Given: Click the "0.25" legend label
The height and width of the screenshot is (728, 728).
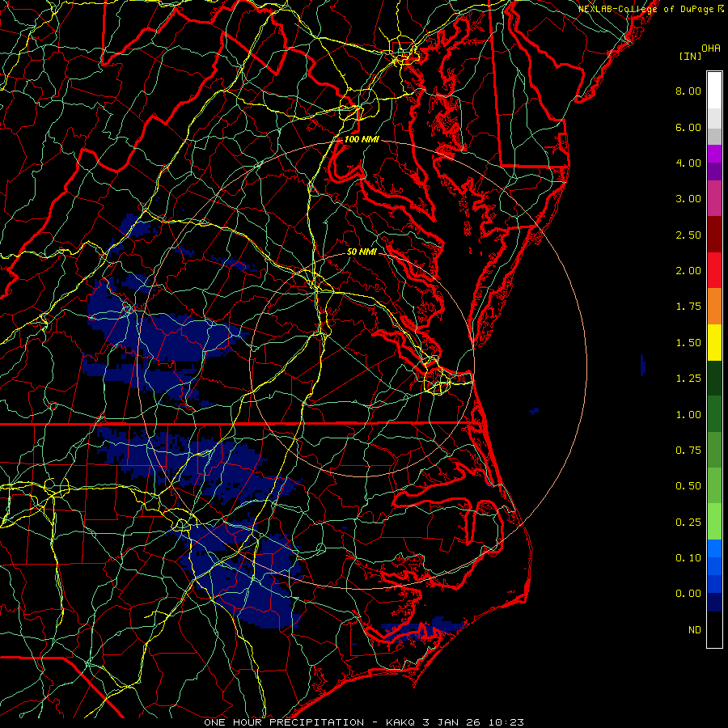Looking at the screenshot, I should [x=688, y=523].
